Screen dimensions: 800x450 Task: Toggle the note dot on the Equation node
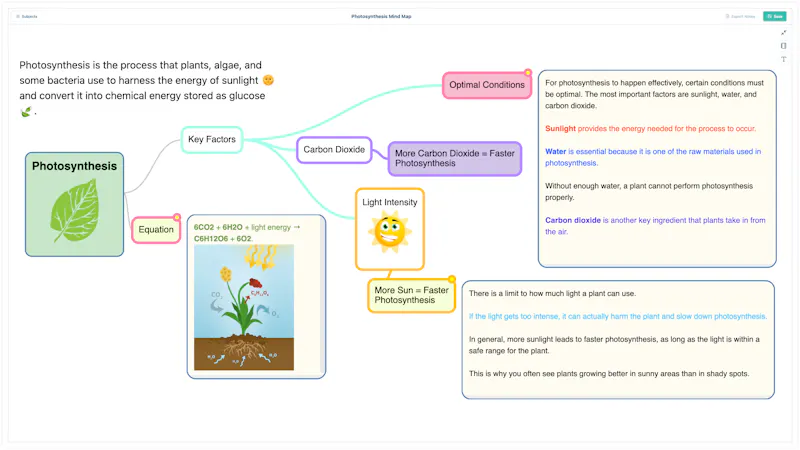[x=177, y=217]
